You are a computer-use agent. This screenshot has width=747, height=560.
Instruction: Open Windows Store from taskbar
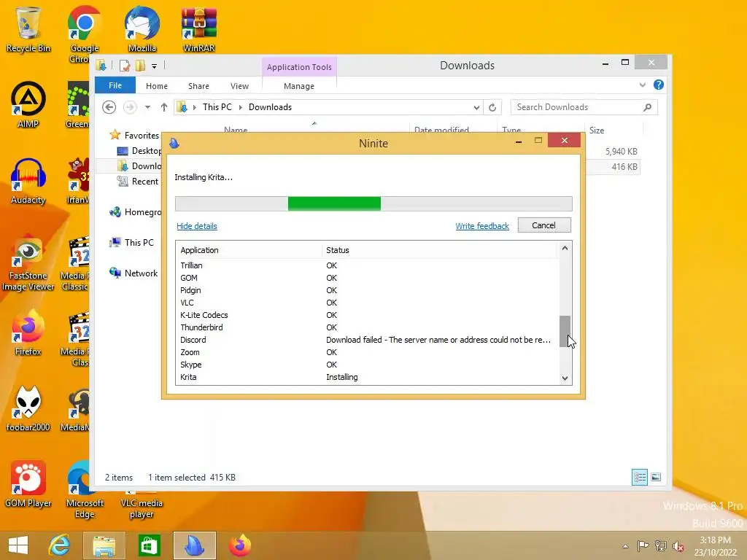[x=149, y=545]
